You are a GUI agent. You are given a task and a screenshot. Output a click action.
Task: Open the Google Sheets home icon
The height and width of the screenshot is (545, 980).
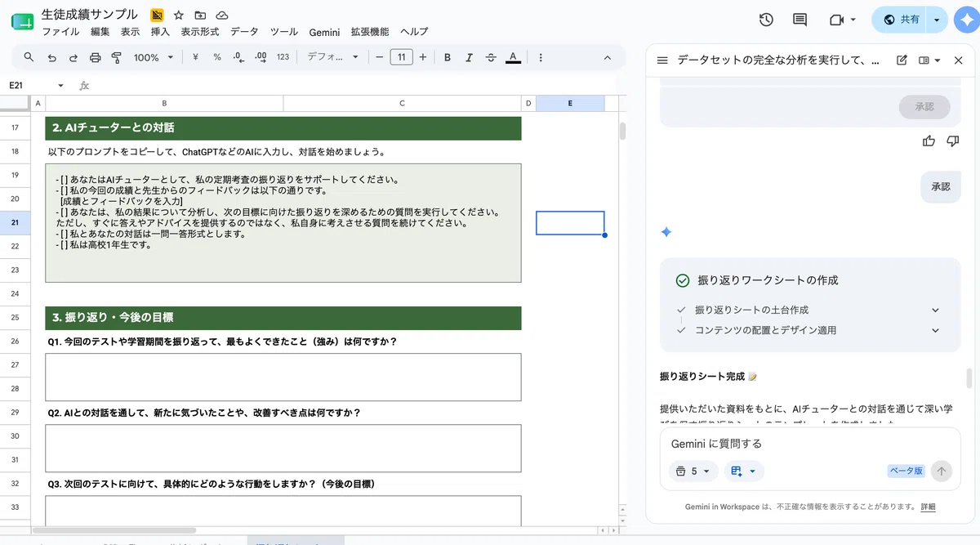pyautogui.click(x=22, y=23)
